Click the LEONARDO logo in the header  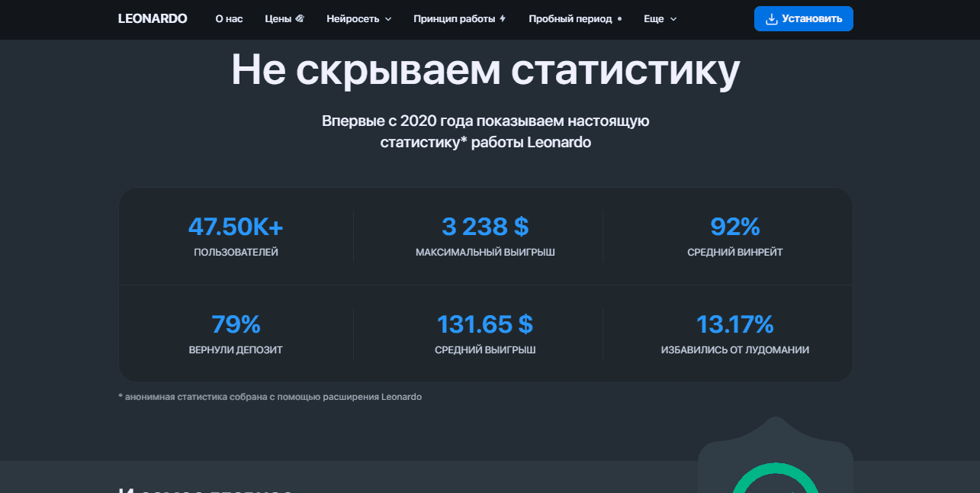point(153,18)
